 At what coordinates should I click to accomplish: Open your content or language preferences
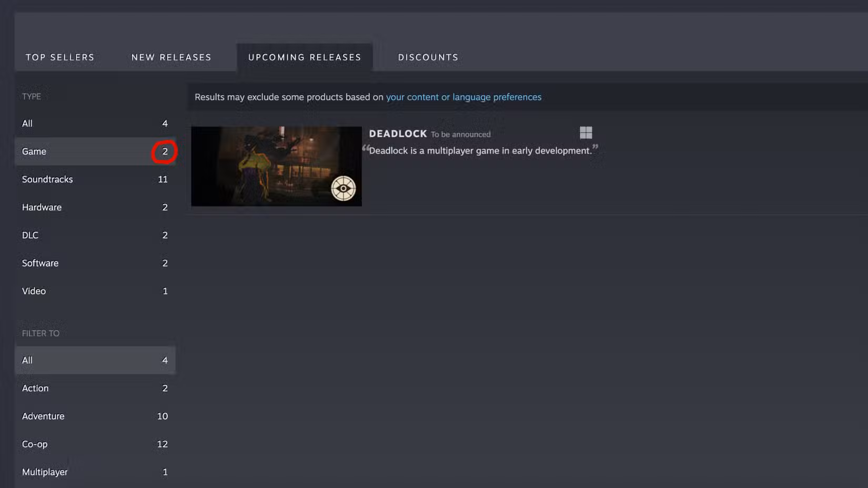click(463, 97)
